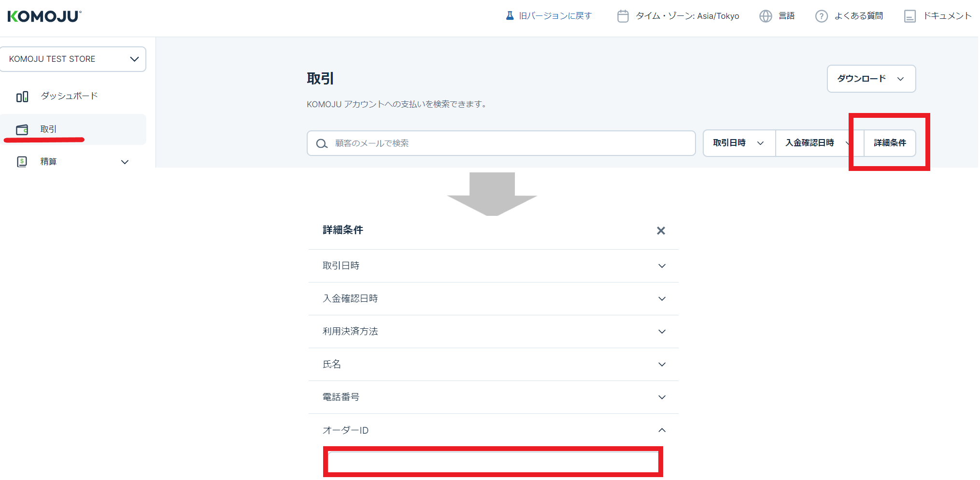This screenshot has width=980, height=480.
Task: Select 取引 in the sidebar
Action: coord(48,129)
